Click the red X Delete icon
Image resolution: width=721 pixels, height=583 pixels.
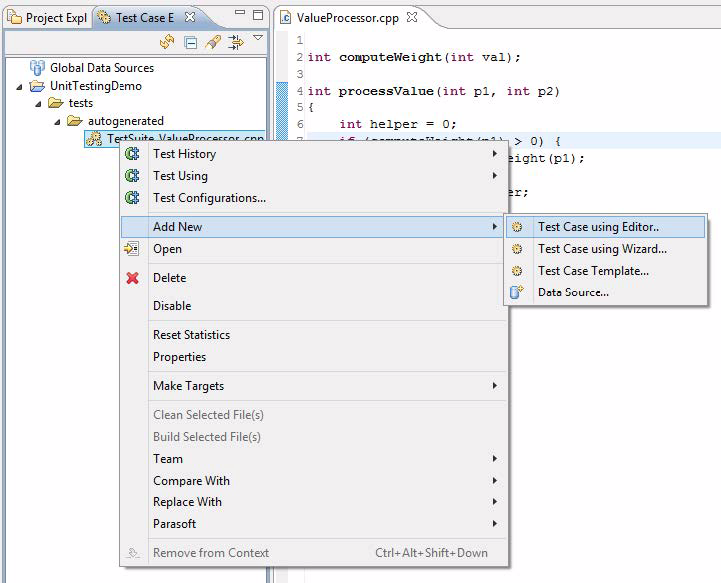click(x=132, y=278)
